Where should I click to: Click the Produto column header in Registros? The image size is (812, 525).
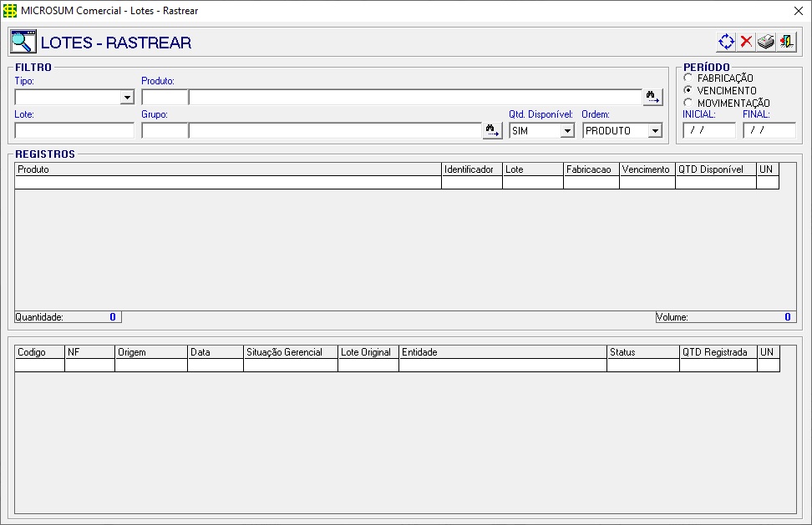(228, 169)
